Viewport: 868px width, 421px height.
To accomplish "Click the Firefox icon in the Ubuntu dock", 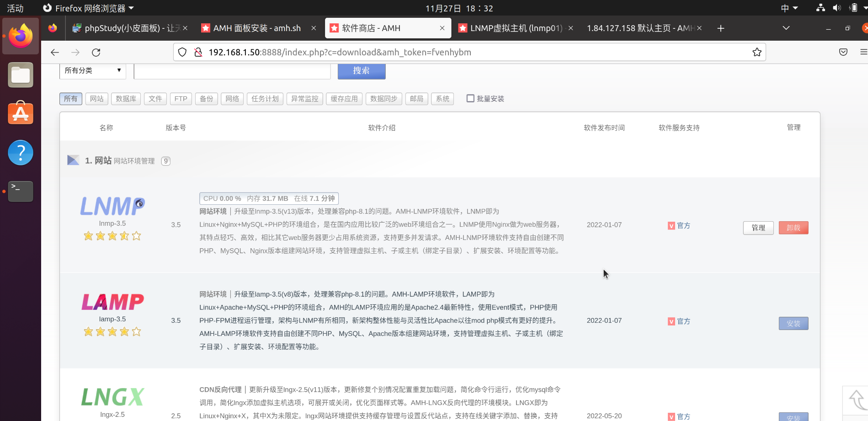I will pyautogui.click(x=21, y=36).
